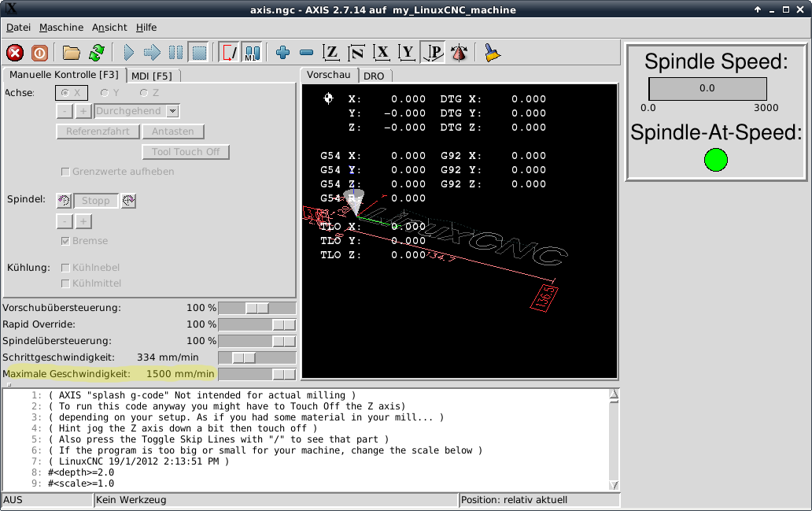The height and width of the screenshot is (511, 812).
Task: Click the Antasten button
Action: 173,131
